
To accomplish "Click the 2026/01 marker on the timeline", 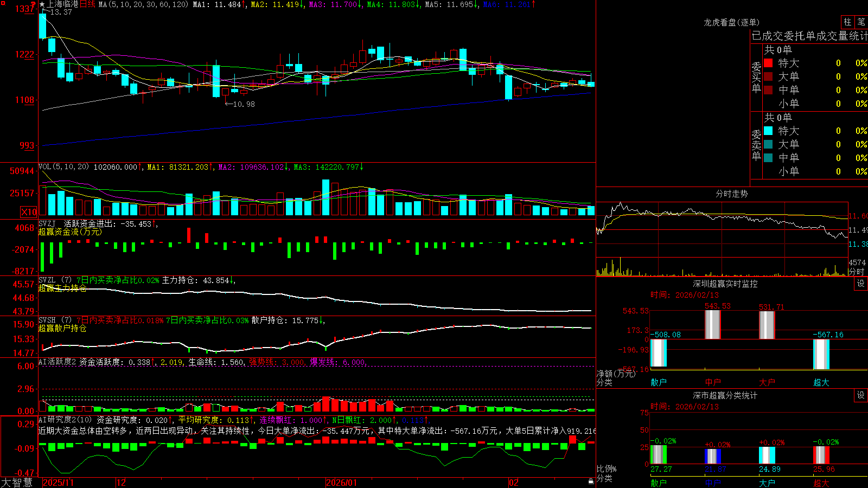I will (342, 483).
